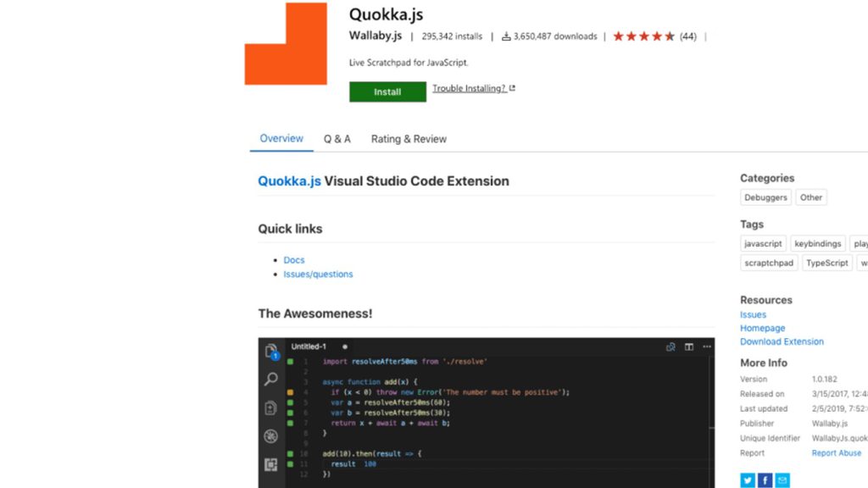Switch to the Overview tab
Screen dimensions: 868x488
(281, 138)
